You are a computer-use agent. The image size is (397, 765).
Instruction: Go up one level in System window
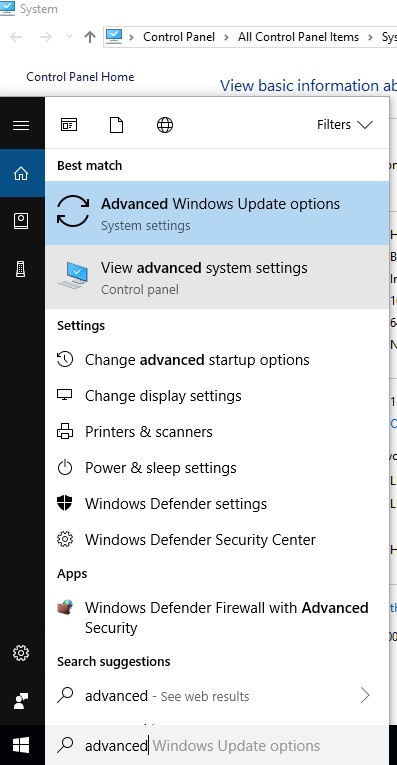pos(90,37)
